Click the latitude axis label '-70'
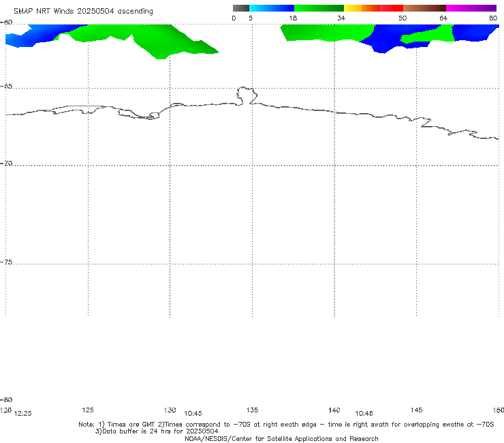 [6, 164]
